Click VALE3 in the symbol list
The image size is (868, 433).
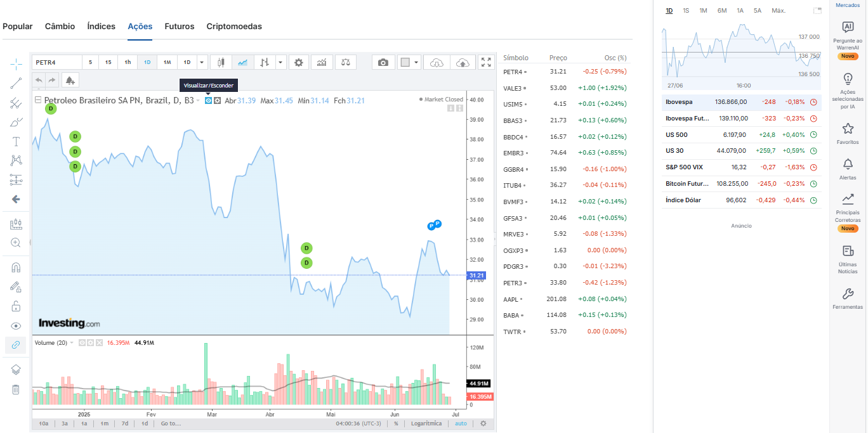point(512,88)
